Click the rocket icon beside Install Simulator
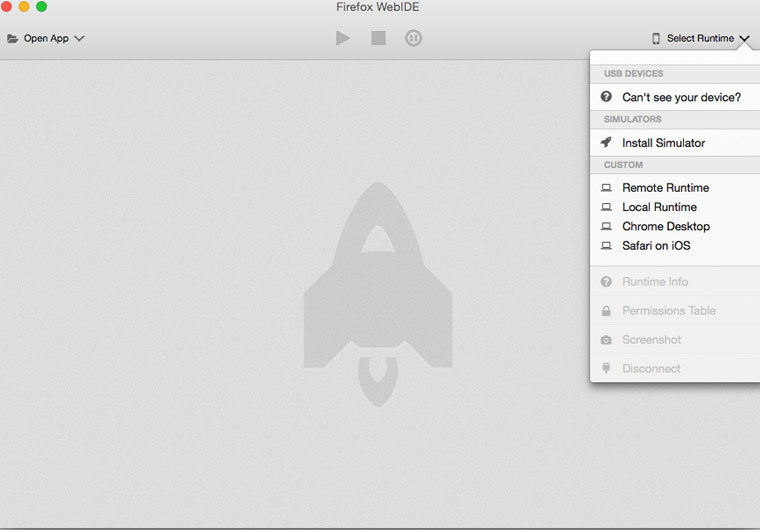This screenshot has width=760, height=530. (x=606, y=142)
